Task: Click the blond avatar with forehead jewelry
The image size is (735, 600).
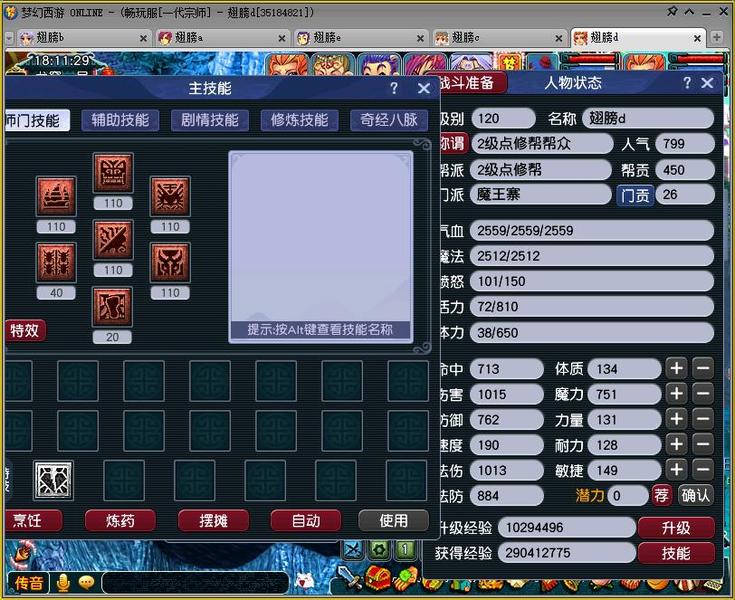Action: click(334, 66)
